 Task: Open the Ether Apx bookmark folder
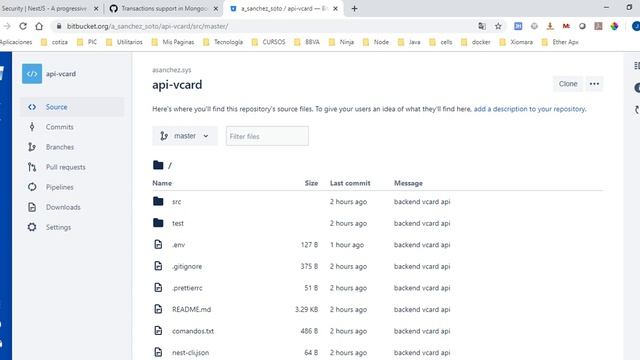(560, 42)
